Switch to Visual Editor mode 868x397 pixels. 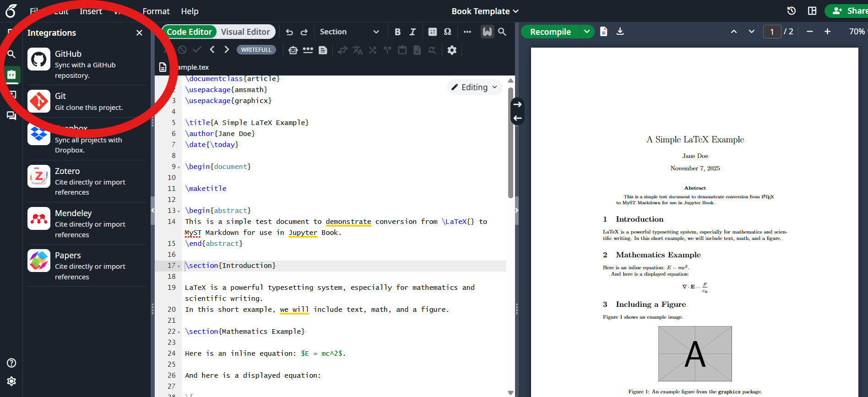(x=245, y=32)
